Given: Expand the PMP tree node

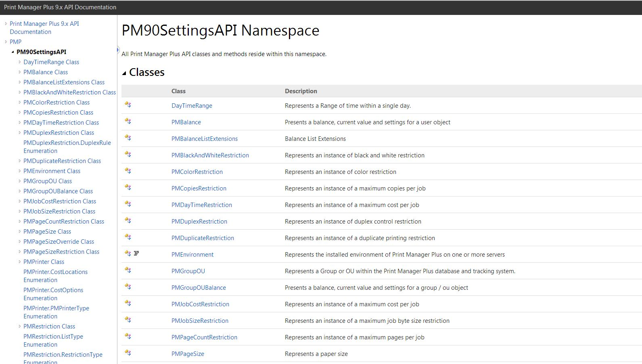Looking at the screenshot, I should [6, 42].
